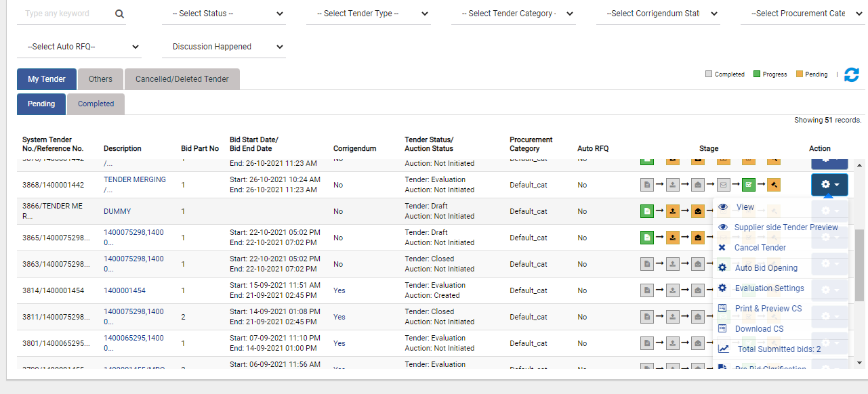Screen dimensions: 868x394
Task: Open the Discussion Happened dropdown
Action: point(223,47)
